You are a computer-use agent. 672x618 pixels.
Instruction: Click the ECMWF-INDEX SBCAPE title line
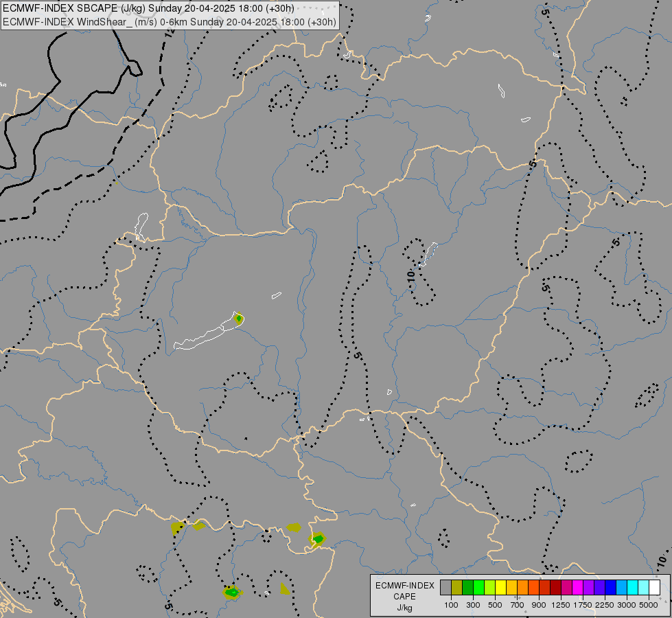coord(148,8)
